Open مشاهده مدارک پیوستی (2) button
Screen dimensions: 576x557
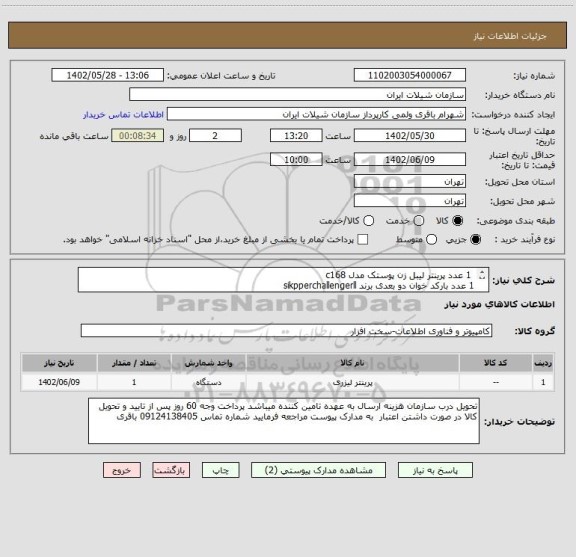tap(318, 470)
